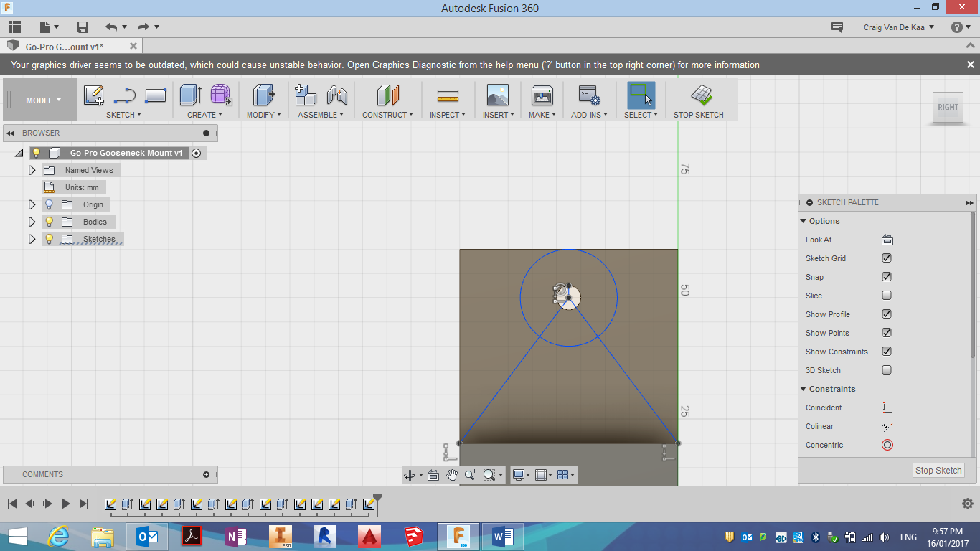This screenshot has width=980, height=551.
Task: Click the Look At icon in palette
Action: 887,240
